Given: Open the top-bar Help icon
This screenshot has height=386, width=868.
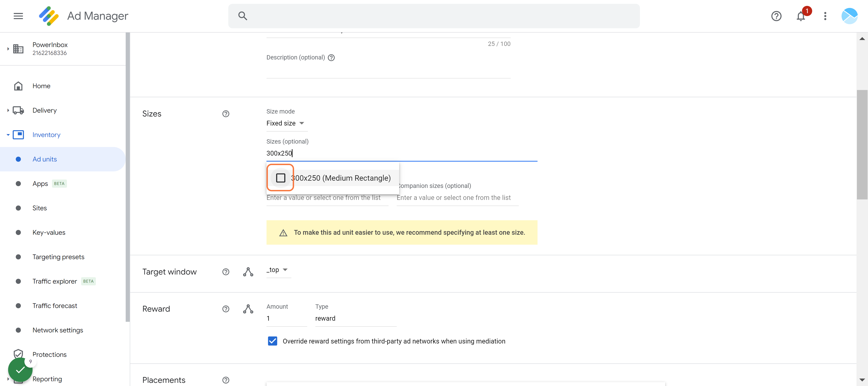Looking at the screenshot, I should [x=776, y=16].
